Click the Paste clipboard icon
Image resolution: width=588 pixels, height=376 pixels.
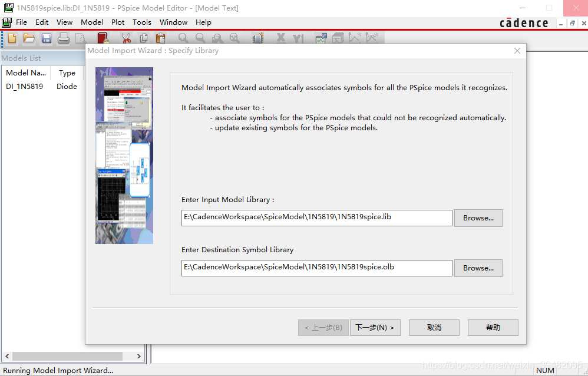pos(160,38)
